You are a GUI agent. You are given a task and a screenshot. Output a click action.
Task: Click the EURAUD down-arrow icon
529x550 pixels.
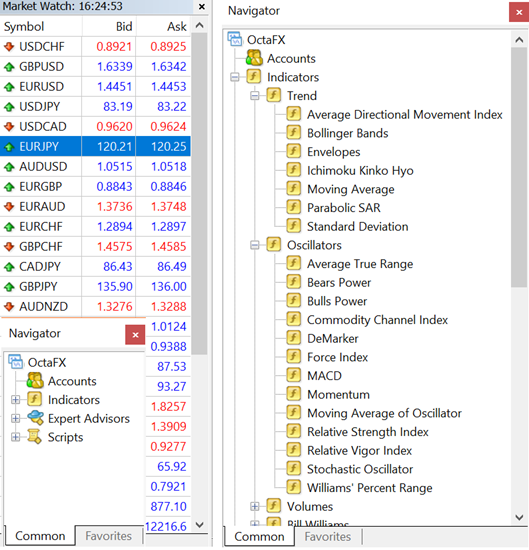(x=9, y=206)
